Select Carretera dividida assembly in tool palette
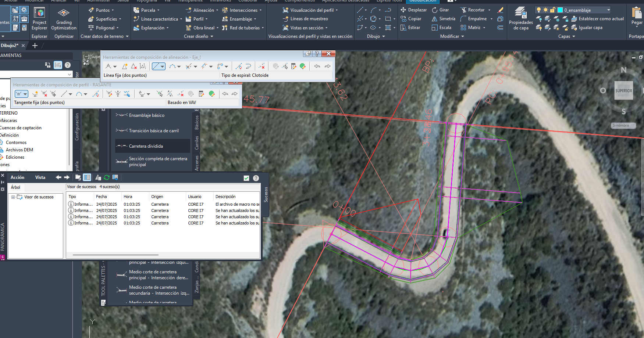 pyautogui.click(x=146, y=146)
